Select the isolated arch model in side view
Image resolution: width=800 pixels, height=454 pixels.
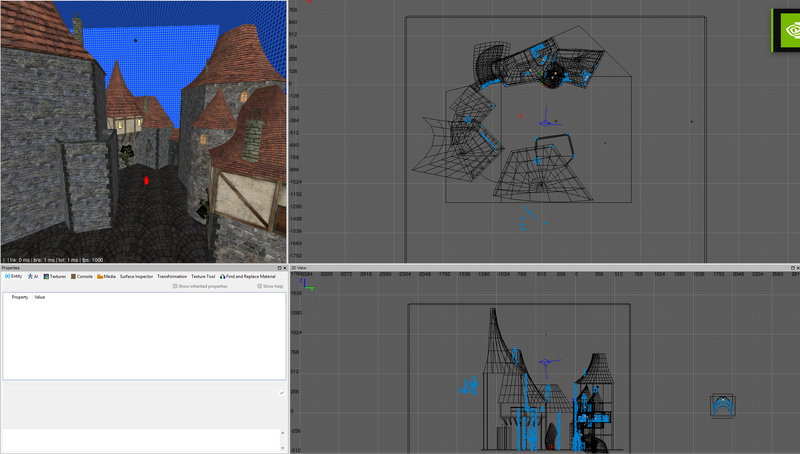point(722,406)
